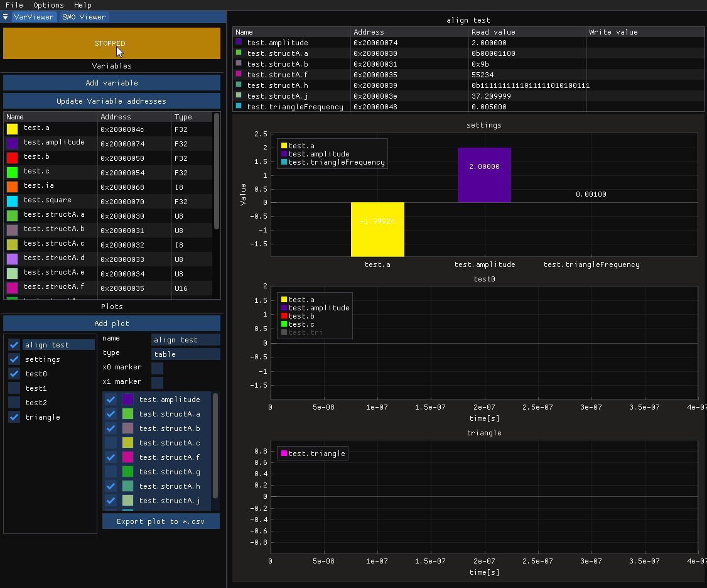Click Export plot to *.csv button

[x=161, y=521]
